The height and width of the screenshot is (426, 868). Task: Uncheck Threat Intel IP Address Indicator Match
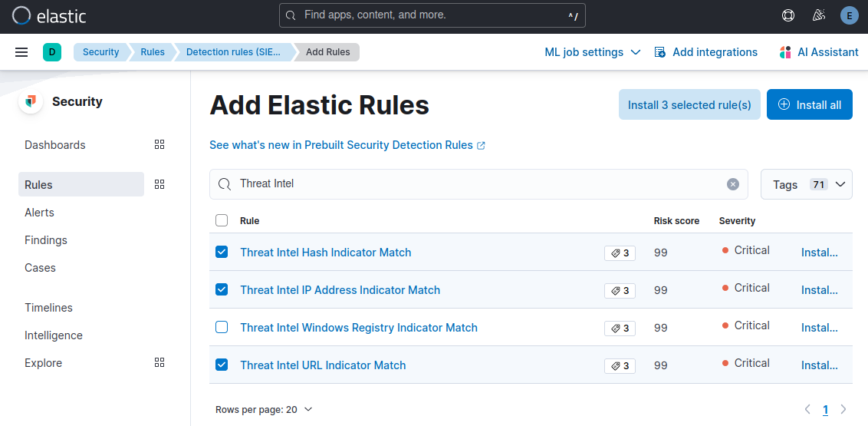(222, 289)
